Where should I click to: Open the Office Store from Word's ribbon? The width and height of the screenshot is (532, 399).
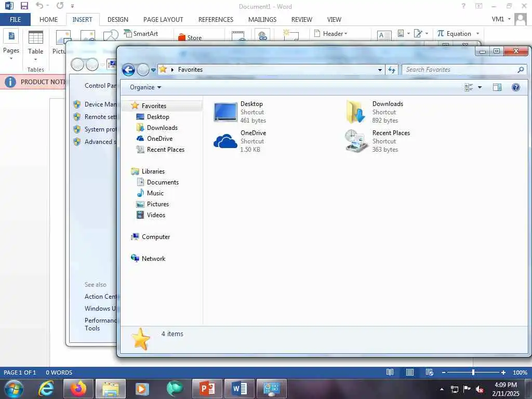pyautogui.click(x=190, y=37)
